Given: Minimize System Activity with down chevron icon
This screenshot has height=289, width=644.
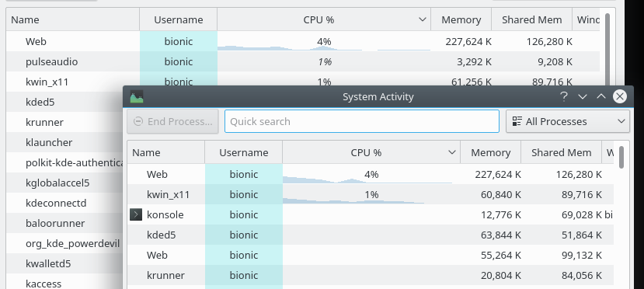Looking at the screenshot, I should pos(583,97).
